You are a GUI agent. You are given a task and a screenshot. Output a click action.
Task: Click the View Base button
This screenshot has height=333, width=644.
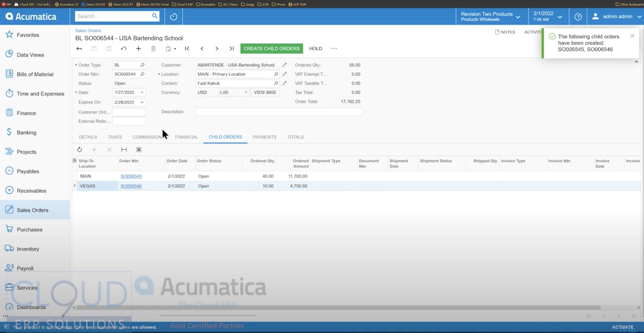point(265,92)
